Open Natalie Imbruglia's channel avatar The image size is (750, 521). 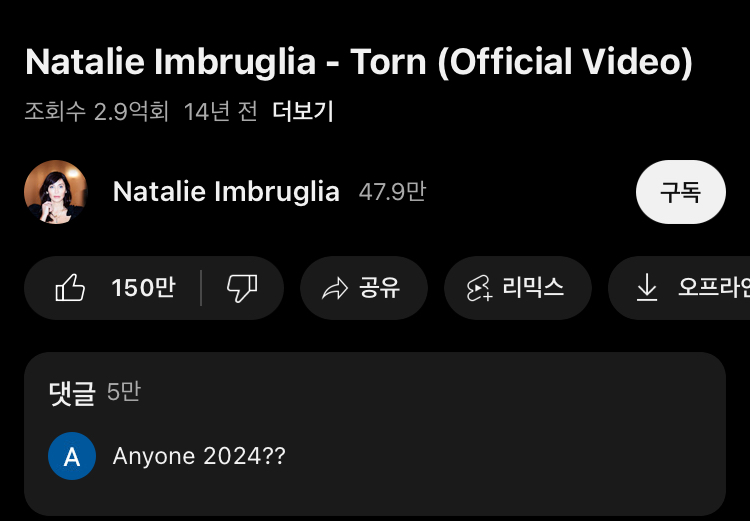point(56,192)
